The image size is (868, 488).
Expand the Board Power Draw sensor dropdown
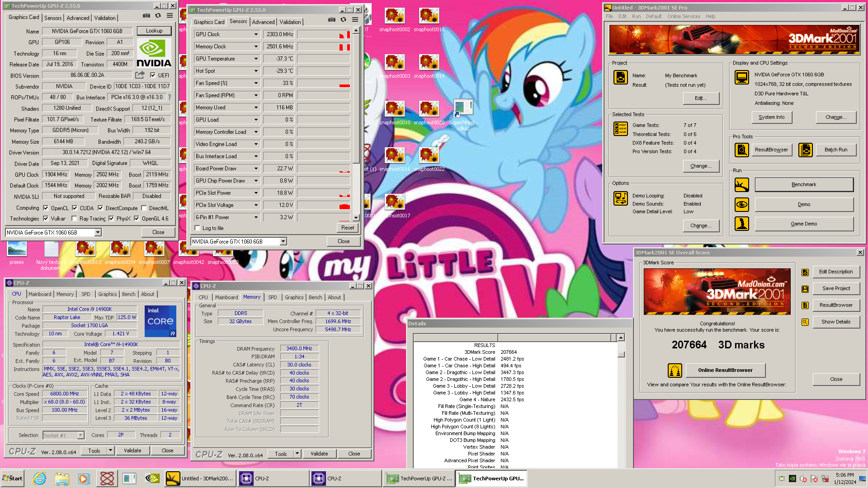click(256, 169)
